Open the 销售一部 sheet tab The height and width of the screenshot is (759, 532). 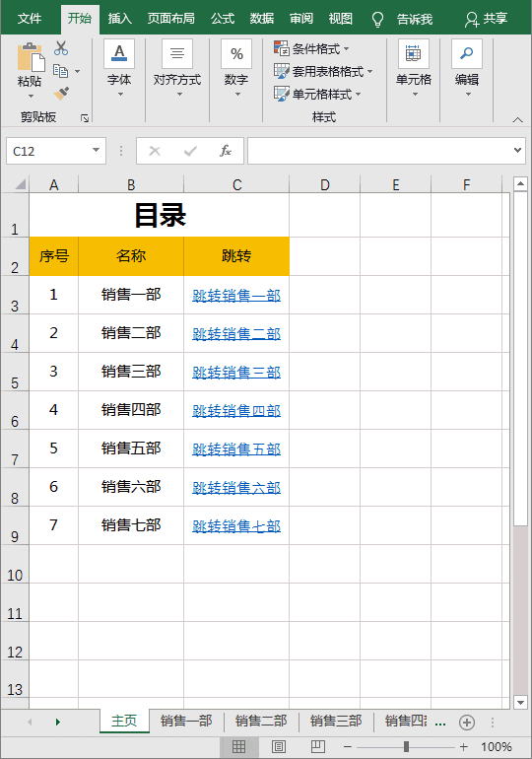[186, 722]
